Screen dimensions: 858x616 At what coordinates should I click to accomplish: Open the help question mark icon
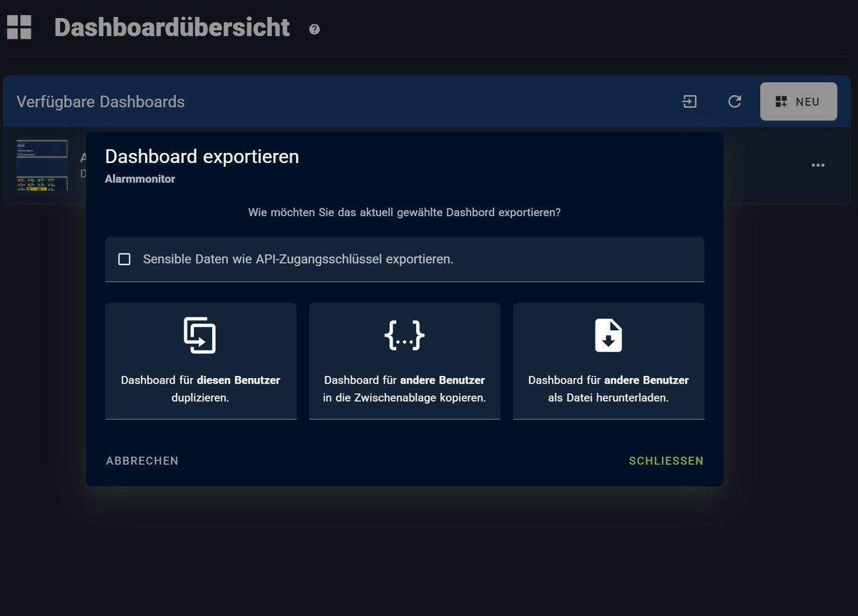(x=315, y=29)
